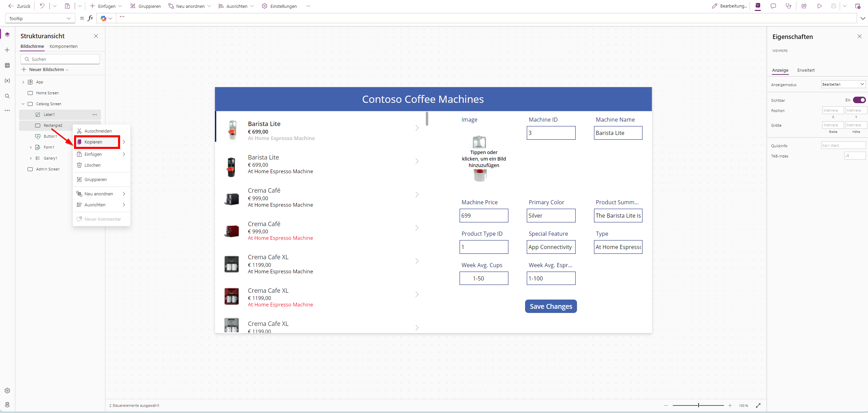Viewport: 868px width, 413px height.
Task: Run the app checker stethoscope icon
Action: tap(789, 6)
